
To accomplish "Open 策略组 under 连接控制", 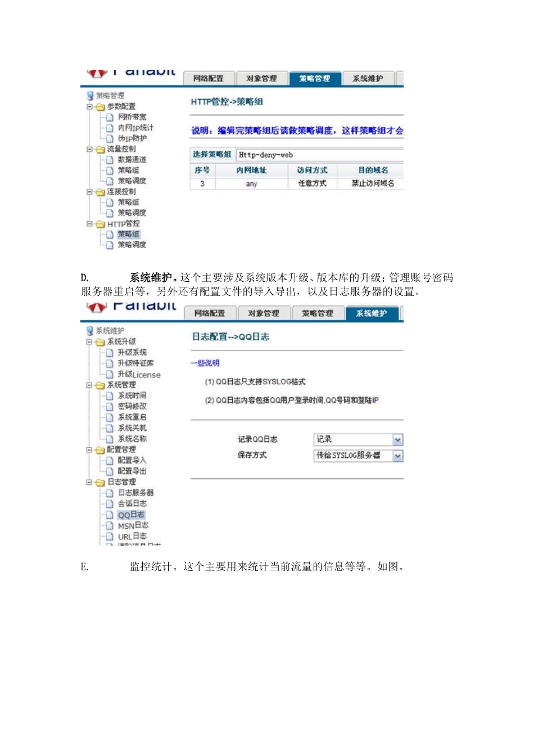I will (128, 202).
